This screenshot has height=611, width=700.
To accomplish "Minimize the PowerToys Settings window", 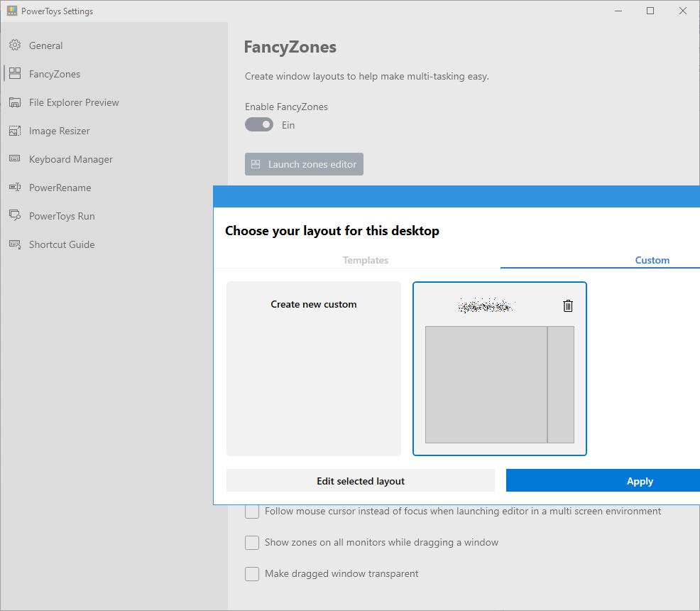I will coord(618,11).
